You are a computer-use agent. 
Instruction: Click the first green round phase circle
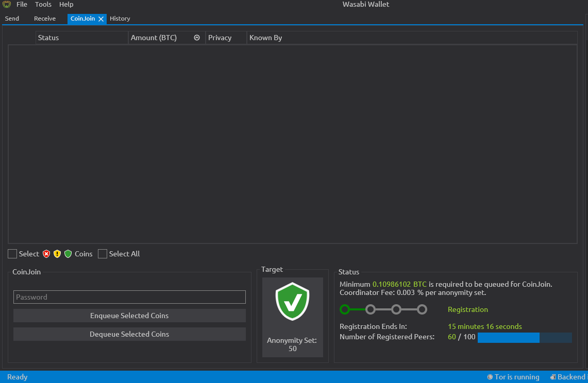(345, 309)
